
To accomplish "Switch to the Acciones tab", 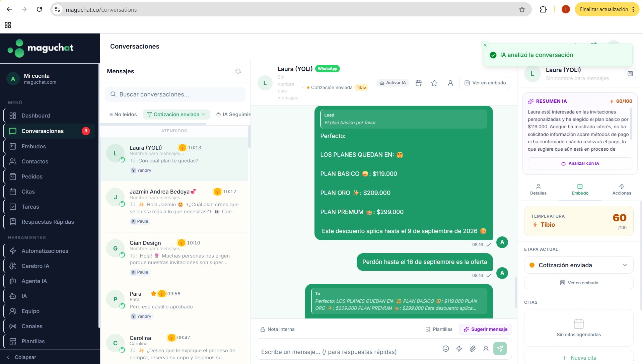I will coord(622,190).
